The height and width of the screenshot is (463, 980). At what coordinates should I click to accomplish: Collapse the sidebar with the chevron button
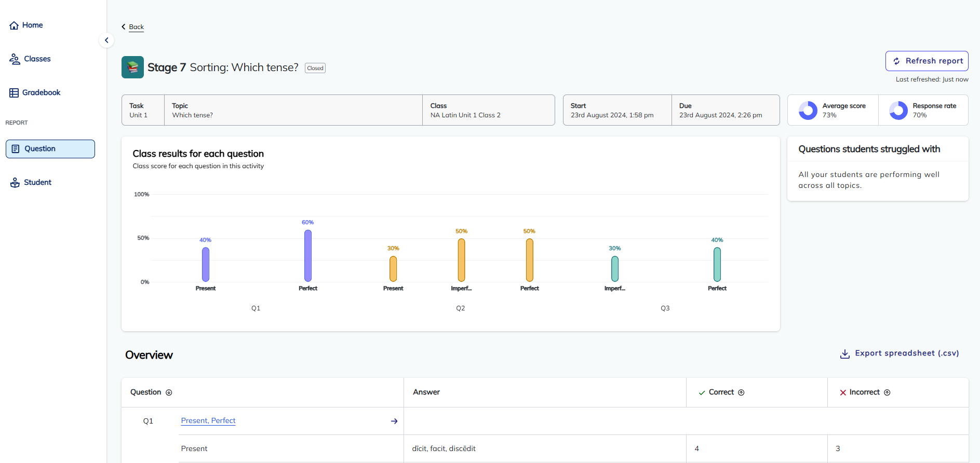tap(106, 40)
